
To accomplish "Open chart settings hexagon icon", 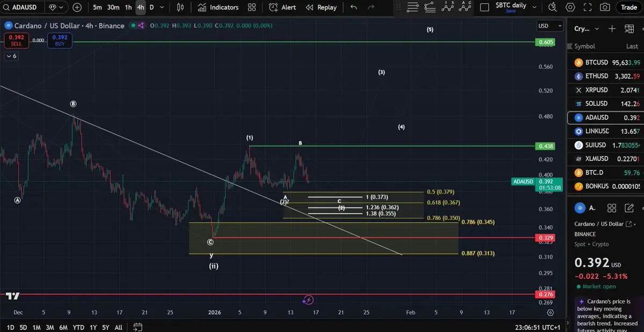I will coord(570,8).
